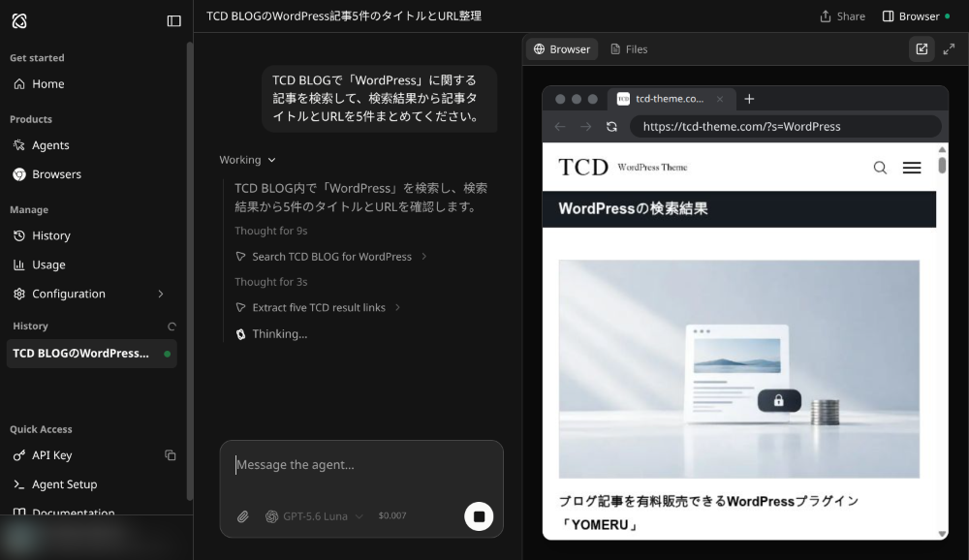Stop the agent with the stop button

point(479,516)
